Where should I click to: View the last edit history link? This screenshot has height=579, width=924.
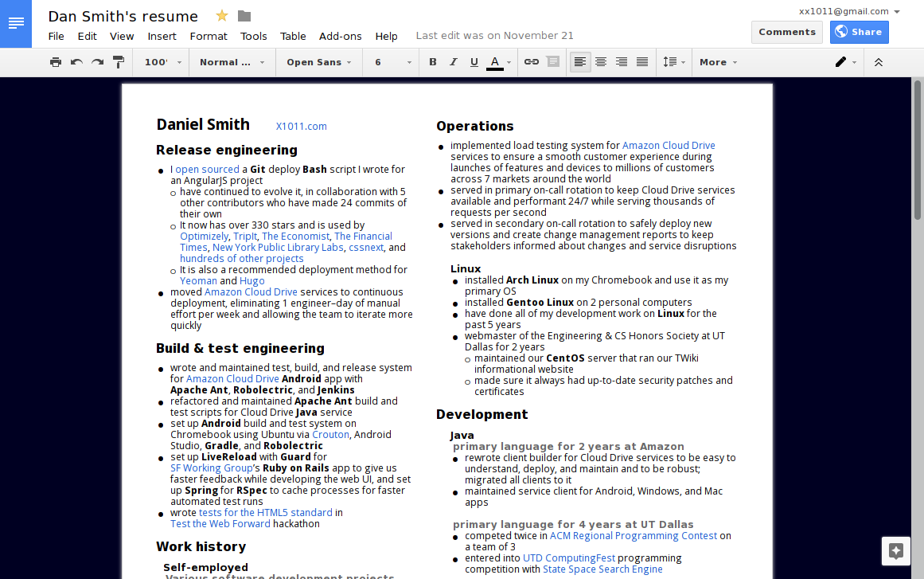pyautogui.click(x=494, y=35)
